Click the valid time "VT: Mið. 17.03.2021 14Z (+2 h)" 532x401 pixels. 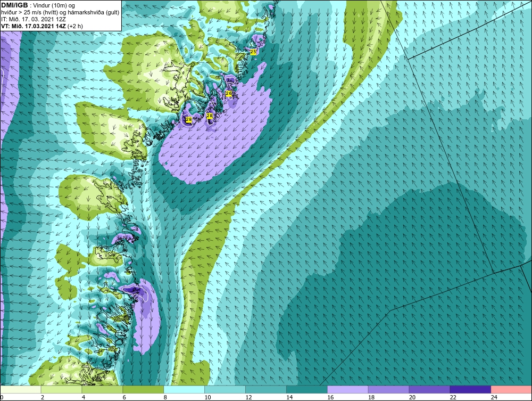point(41,26)
